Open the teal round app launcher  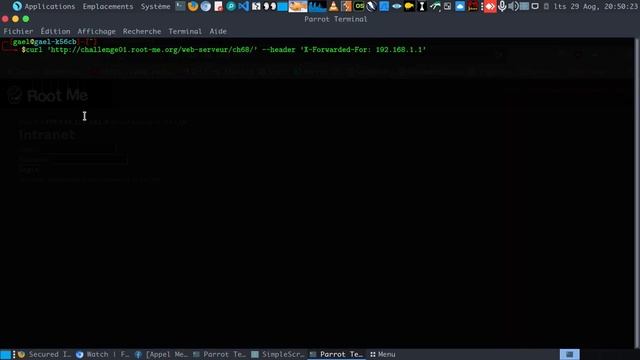point(231,6)
